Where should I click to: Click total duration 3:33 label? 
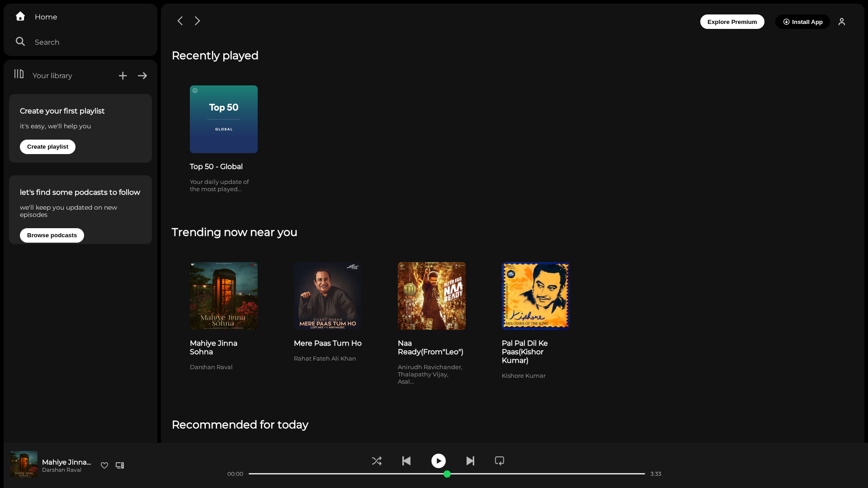coord(656,474)
